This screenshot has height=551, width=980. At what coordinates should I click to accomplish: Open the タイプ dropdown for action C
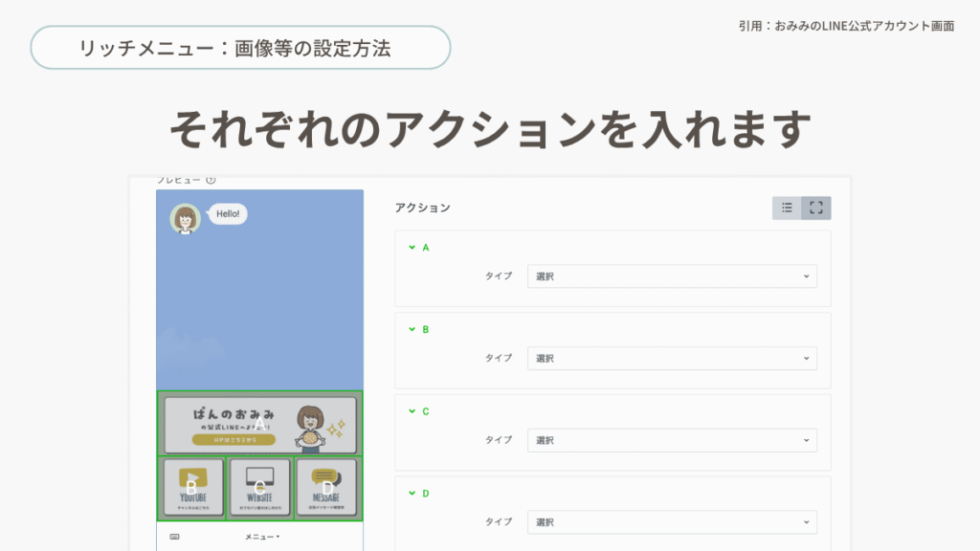[x=672, y=440]
